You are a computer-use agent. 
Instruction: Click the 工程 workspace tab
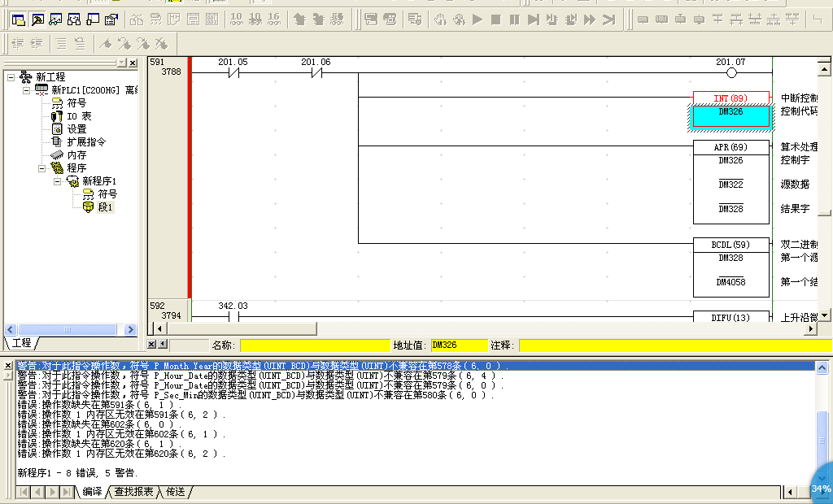pyautogui.click(x=21, y=343)
